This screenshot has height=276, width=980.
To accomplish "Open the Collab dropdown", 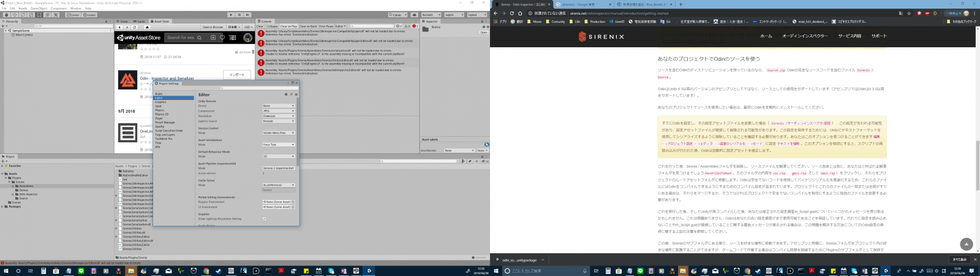I will tap(398, 15).
